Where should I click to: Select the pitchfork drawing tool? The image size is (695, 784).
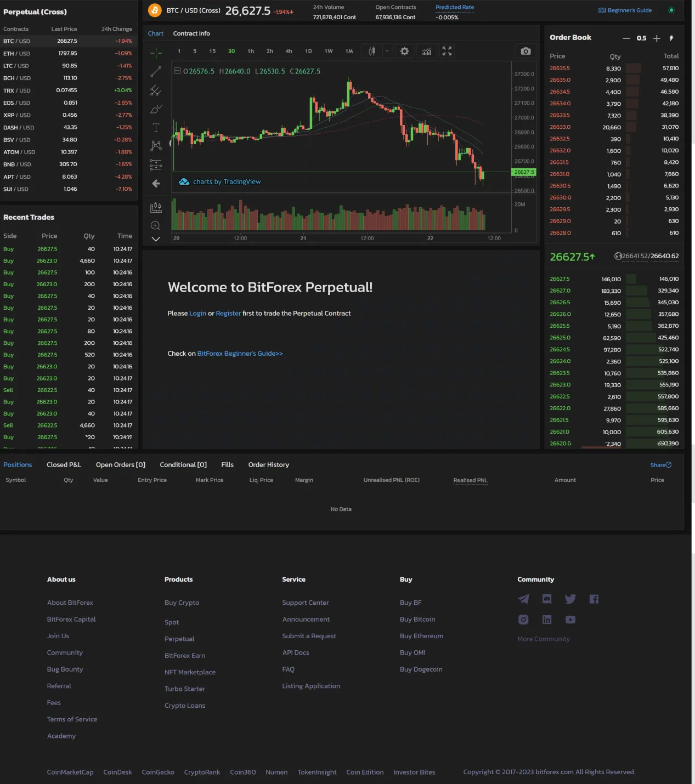tap(156, 90)
